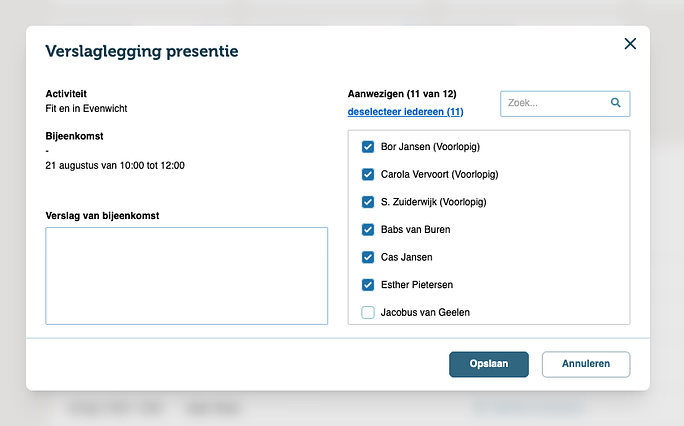Select the Jacobus van Geelen name label
The height and width of the screenshot is (426, 684).
(x=425, y=313)
